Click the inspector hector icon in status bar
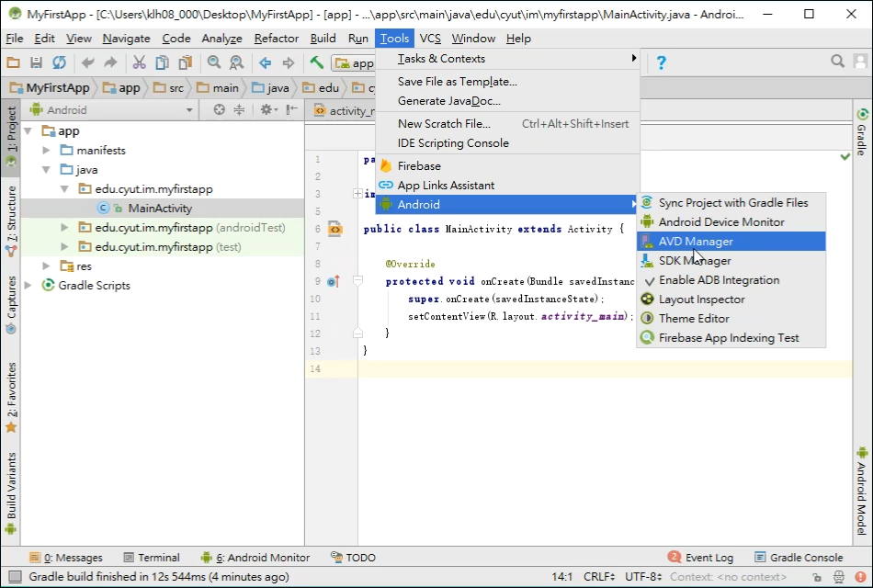Viewport: 873px width, 588px height. click(x=838, y=577)
